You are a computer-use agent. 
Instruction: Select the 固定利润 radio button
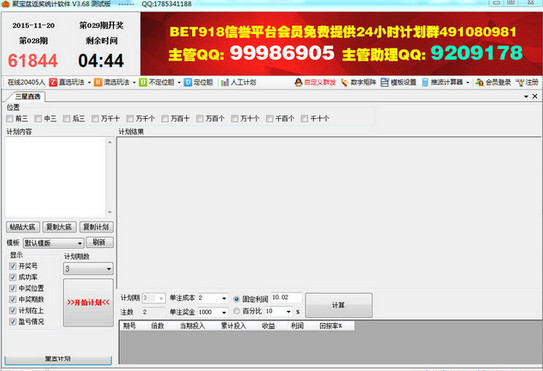click(x=237, y=299)
